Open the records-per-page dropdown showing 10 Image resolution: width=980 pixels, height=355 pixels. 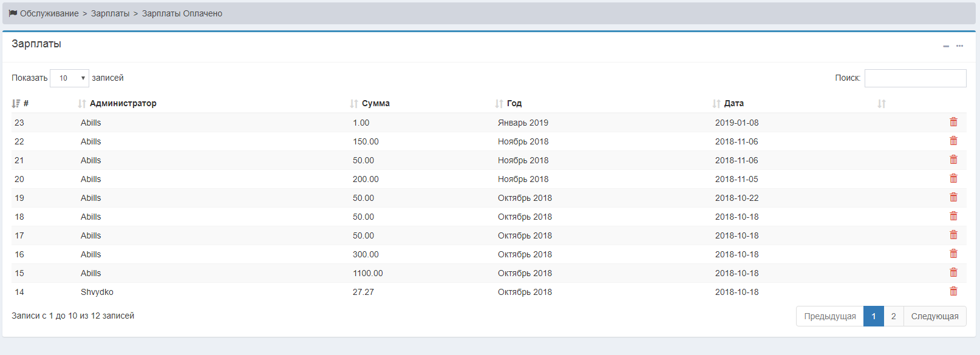pyautogui.click(x=69, y=78)
